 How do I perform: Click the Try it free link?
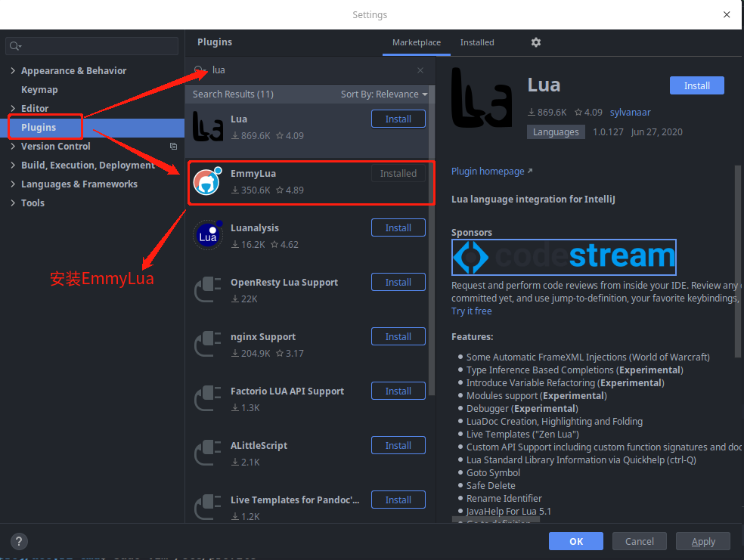(x=471, y=311)
